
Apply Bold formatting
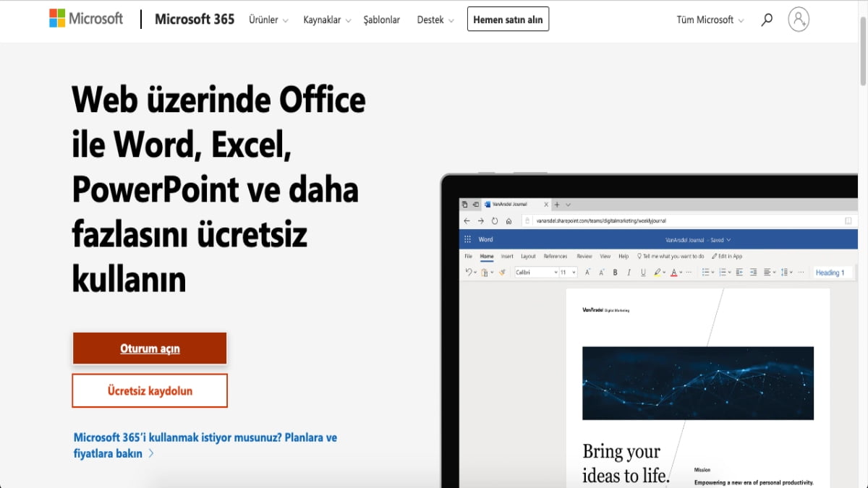[615, 273]
